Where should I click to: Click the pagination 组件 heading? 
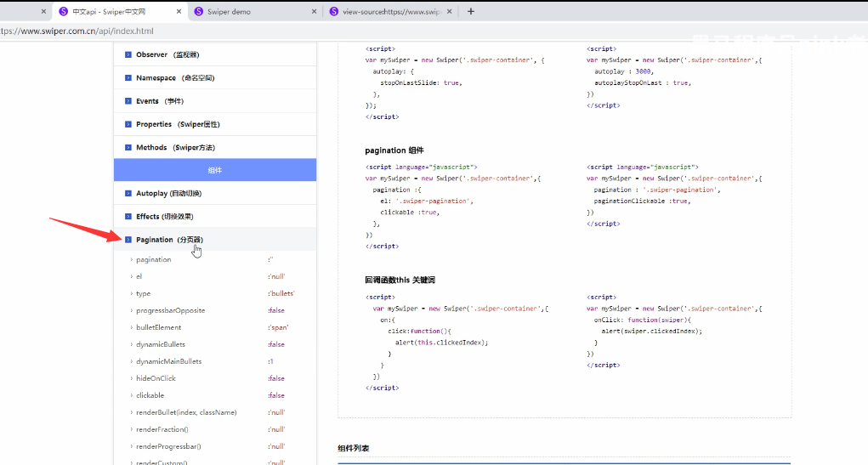pyautogui.click(x=394, y=150)
